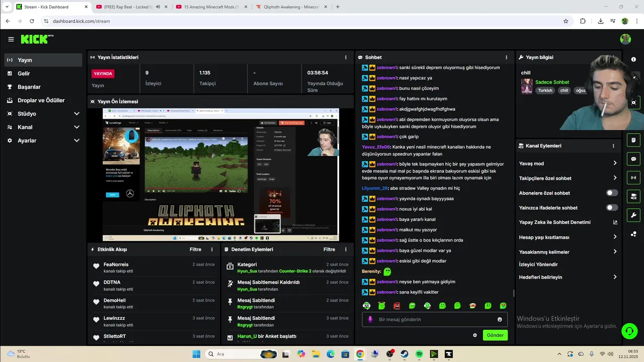Click Windows taskbar search box
This screenshot has width=644, height=362.
point(240,354)
